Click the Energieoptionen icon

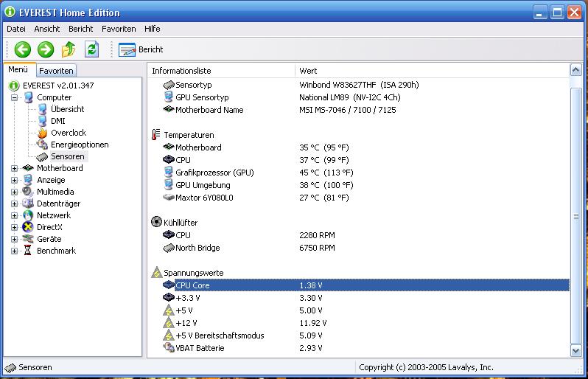[x=42, y=145]
